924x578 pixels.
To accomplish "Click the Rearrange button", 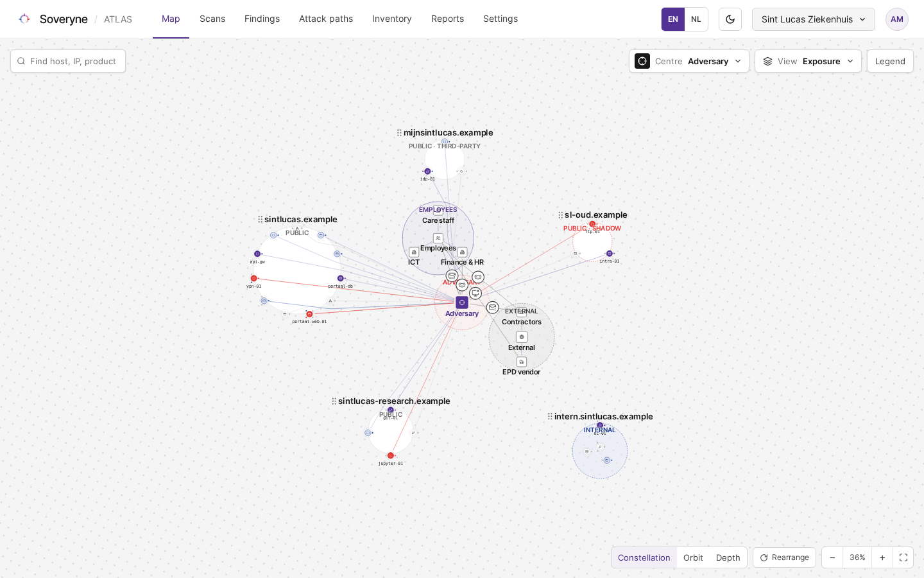I will [784, 557].
